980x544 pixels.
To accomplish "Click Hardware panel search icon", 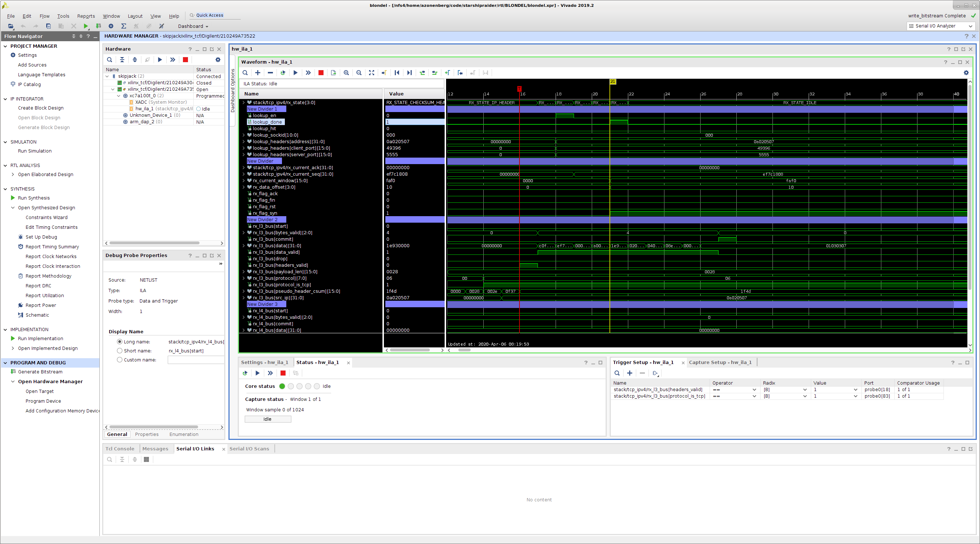I will click(x=110, y=60).
